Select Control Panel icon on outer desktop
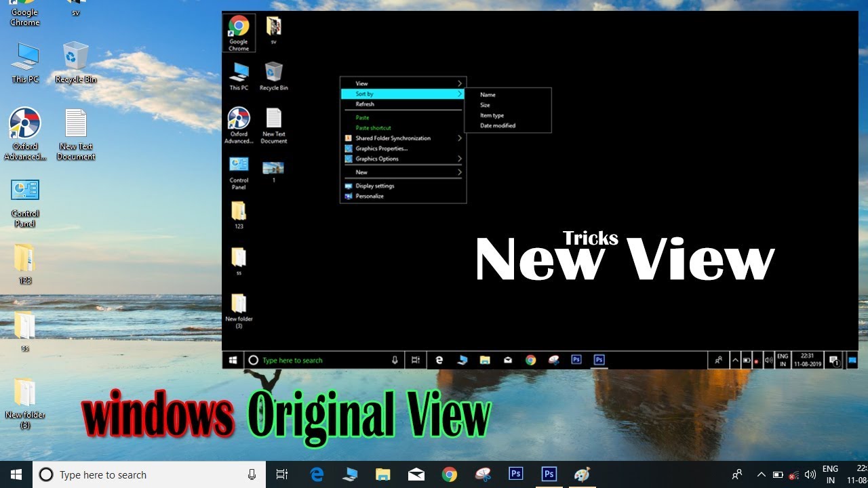The height and width of the screenshot is (488, 868). tap(25, 203)
